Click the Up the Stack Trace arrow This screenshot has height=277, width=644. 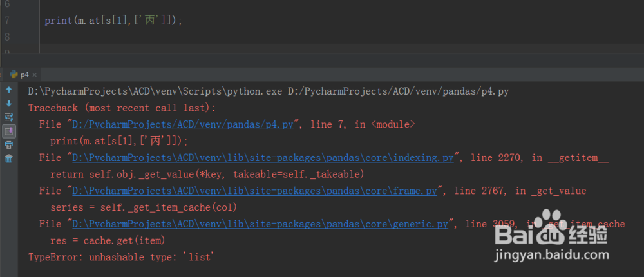click(x=8, y=90)
